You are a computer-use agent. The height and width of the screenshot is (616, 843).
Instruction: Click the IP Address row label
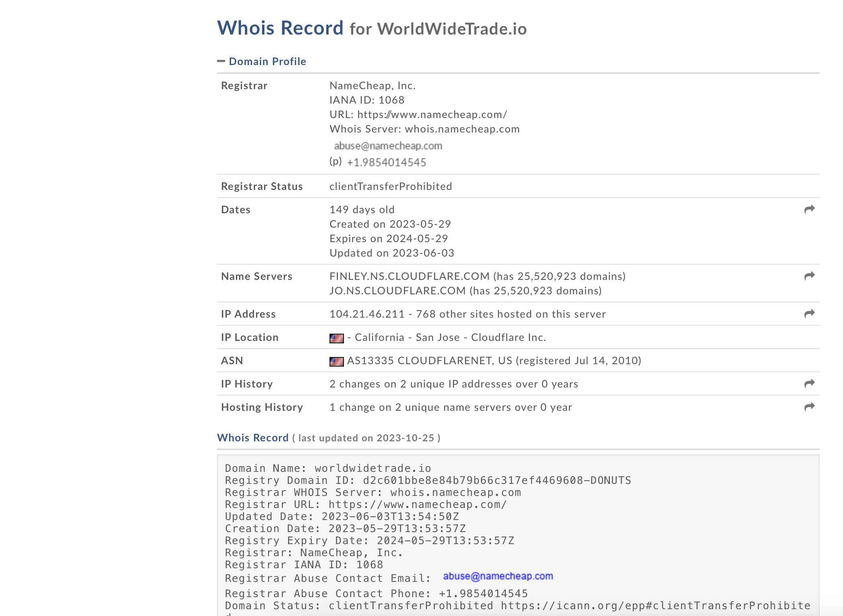248,314
